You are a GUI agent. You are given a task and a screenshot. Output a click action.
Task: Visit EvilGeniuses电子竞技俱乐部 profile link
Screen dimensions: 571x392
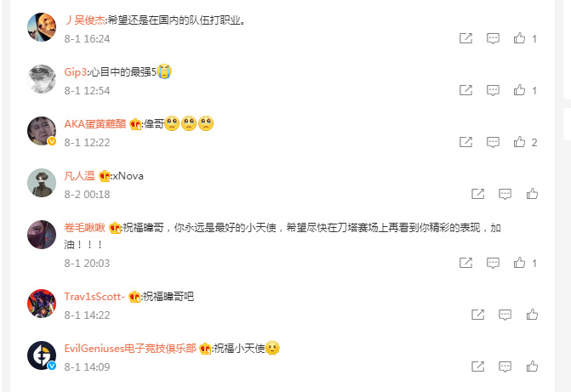click(130, 349)
